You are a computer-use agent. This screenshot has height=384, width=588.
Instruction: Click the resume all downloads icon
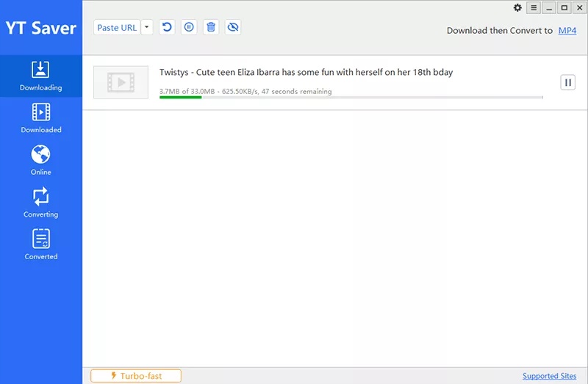click(167, 27)
